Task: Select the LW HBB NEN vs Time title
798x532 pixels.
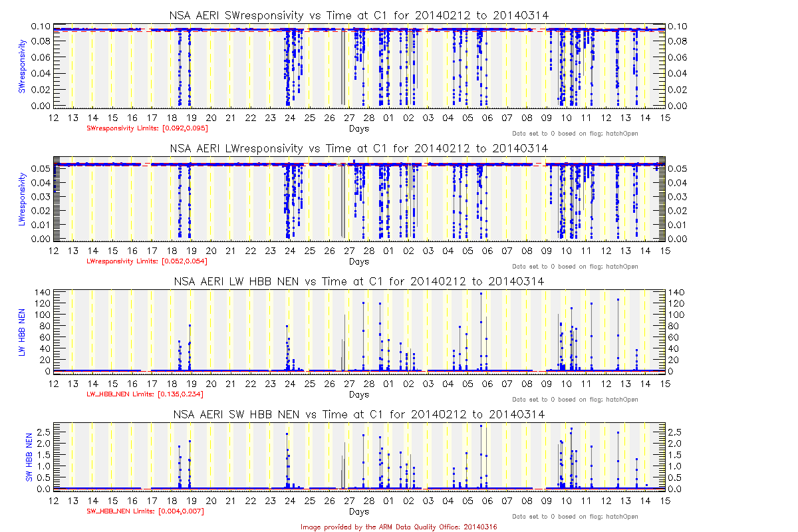Action: pos(359,281)
